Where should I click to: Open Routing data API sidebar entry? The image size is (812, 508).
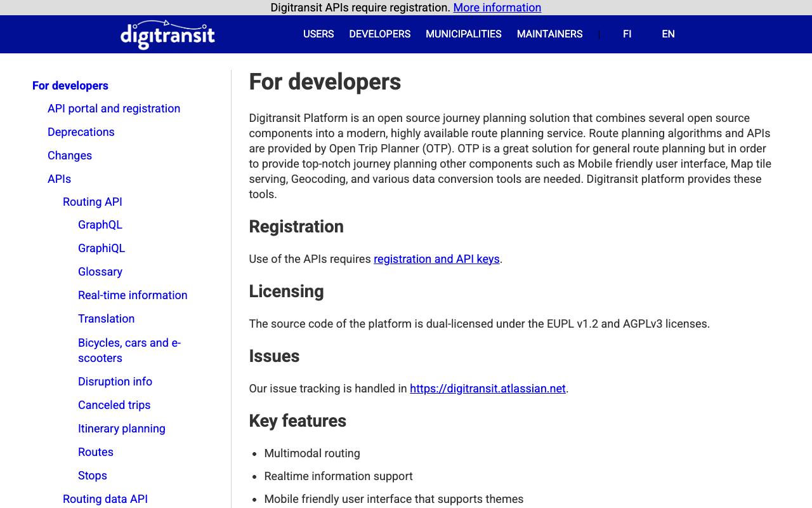point(105,499)
